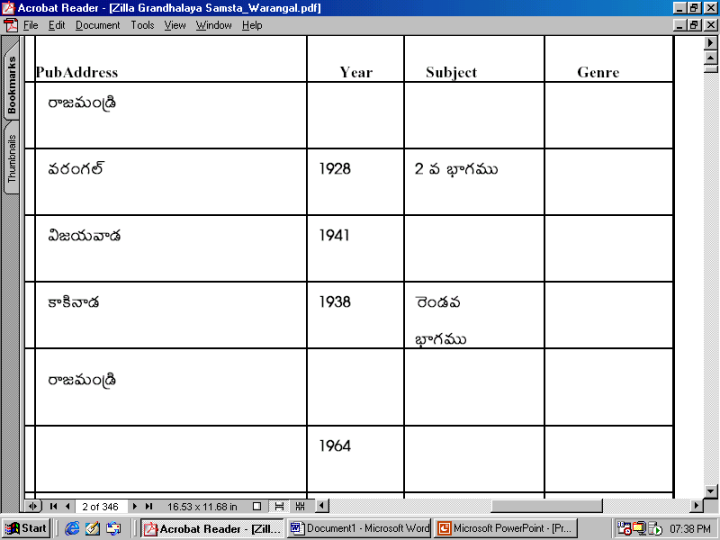Switch to Microsoft PowerPoint taskbar button
Screen dimensions: 720x540
[505, 528]
